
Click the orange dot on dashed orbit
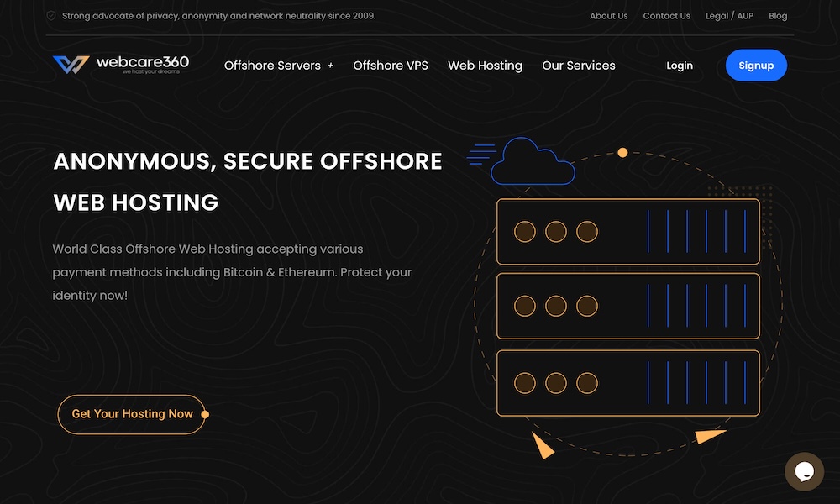tap(622, 153)
